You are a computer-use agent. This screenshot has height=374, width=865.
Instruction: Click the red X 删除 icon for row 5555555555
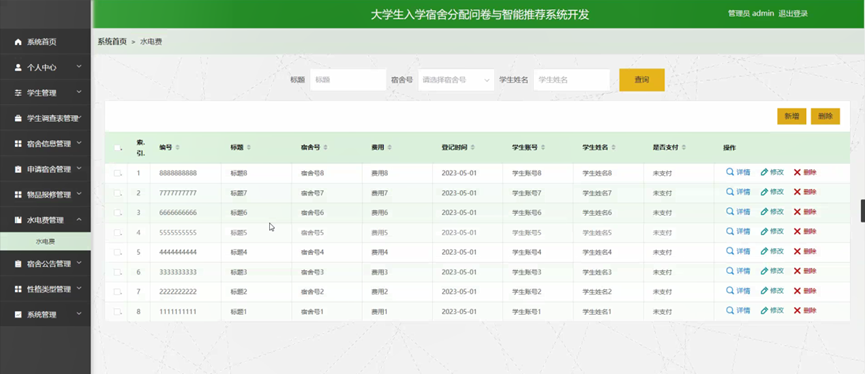[x=797, y=232]
